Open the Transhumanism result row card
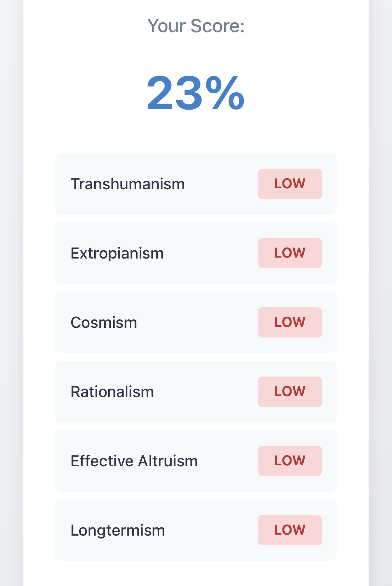Screen dimensions: 392x586 [221, 184]
